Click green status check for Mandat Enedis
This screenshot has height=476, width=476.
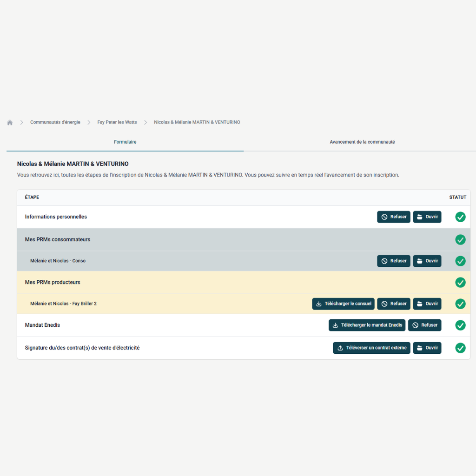(x=460, y=325)
